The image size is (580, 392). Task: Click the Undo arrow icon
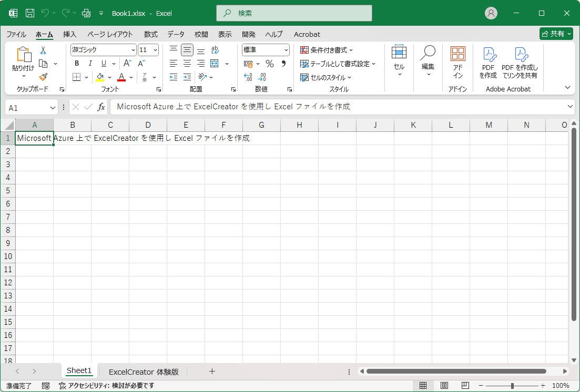[x=45, y=13]
